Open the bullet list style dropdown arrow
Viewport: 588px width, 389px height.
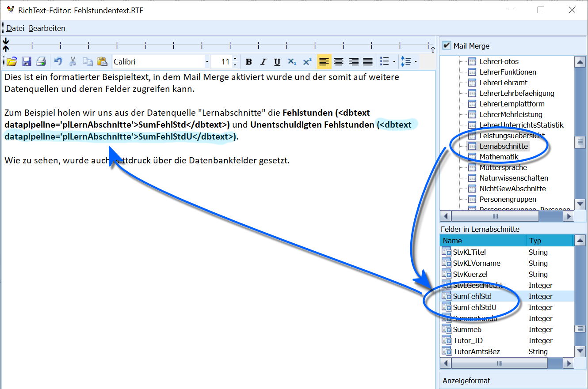pyautogui.click(x=394, y=62)
